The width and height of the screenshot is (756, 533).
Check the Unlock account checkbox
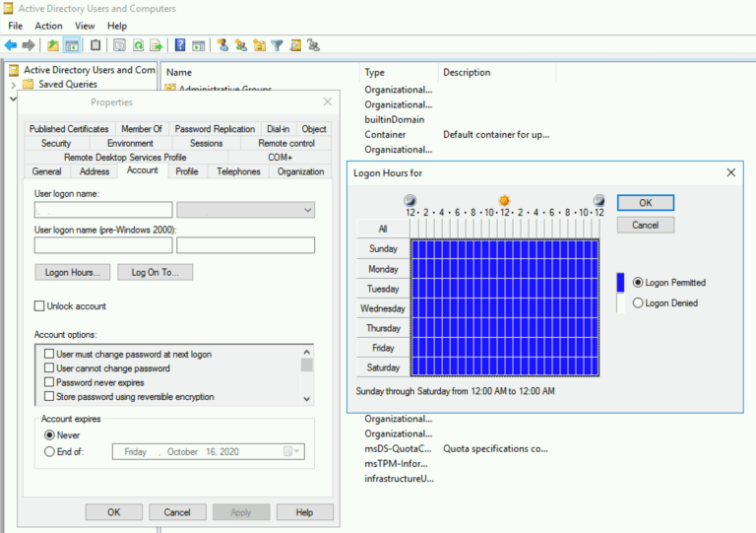click(x=39, y=305)
